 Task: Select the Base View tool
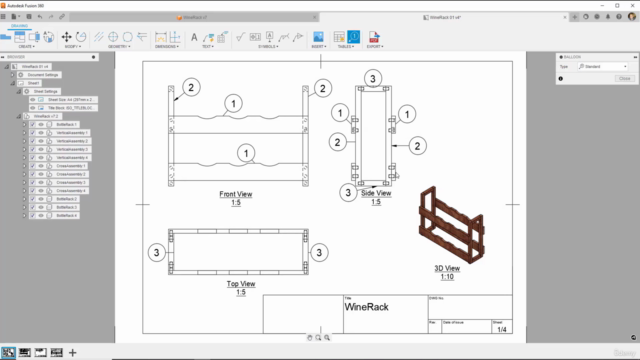coord(6,37)
